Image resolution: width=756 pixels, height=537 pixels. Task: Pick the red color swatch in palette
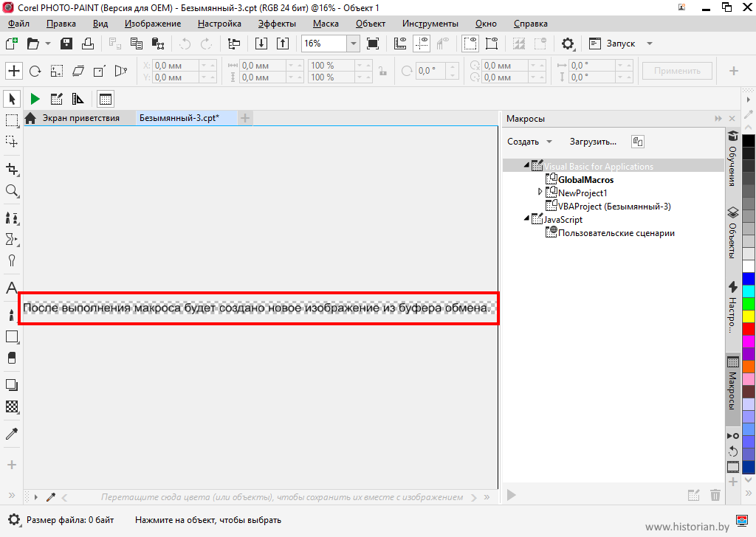pos(749,328)
